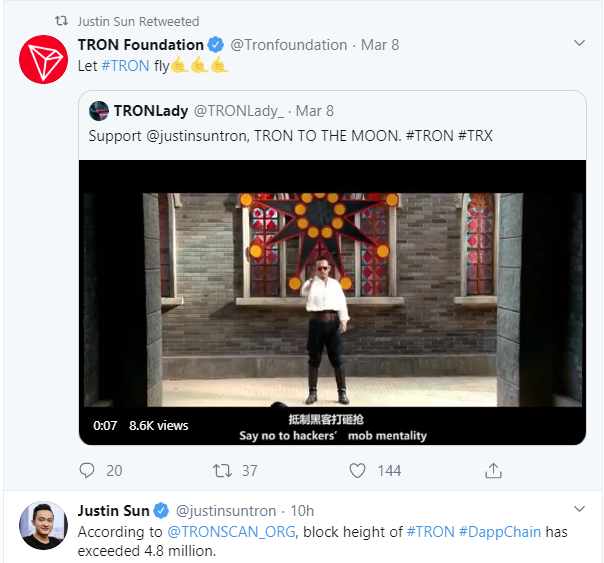Click the retweet arrows icon
604x563 pixels.
[x=223, y=470]
